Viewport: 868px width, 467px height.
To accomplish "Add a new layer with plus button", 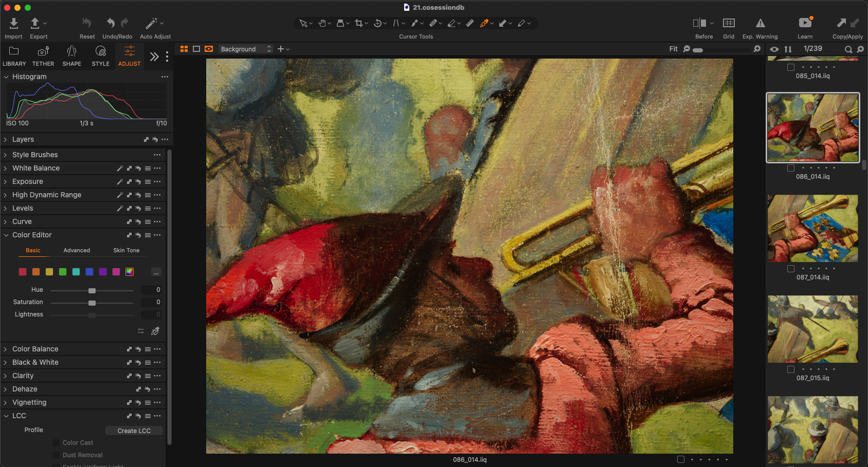I will coord(281,49).
